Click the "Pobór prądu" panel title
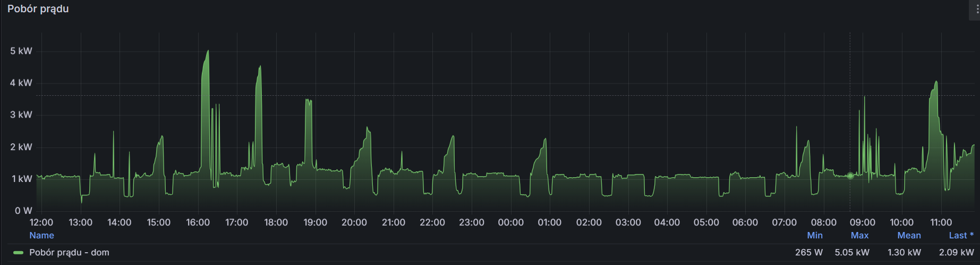Screen dimensions: 980x265 38,9
